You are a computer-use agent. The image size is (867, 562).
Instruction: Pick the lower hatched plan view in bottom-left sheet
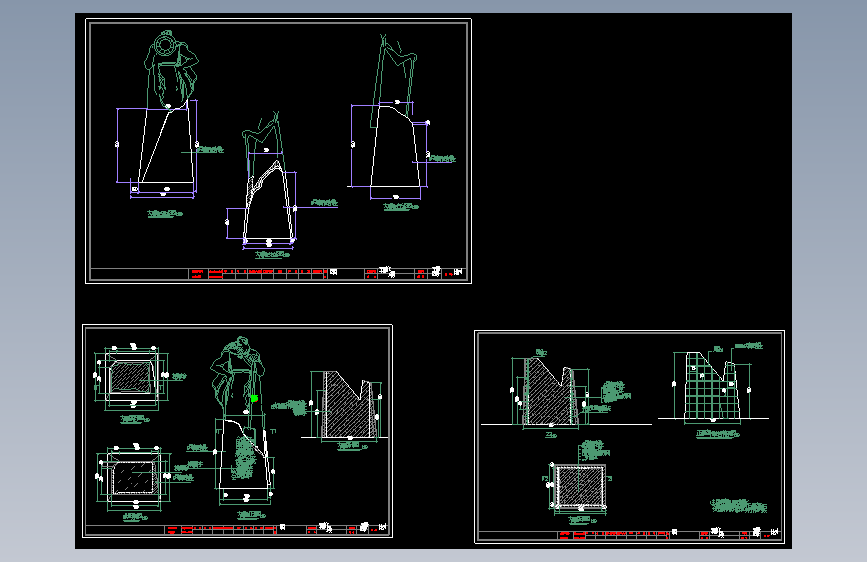133,477
